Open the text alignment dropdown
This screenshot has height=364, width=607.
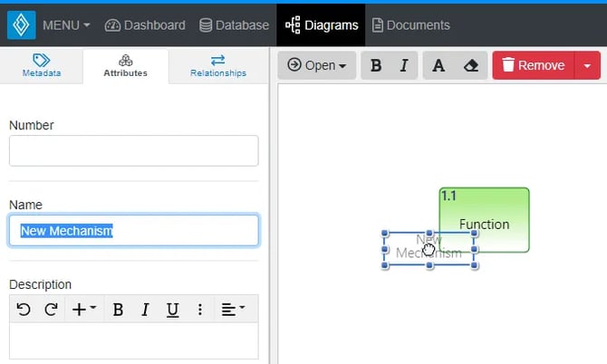[233, 310]
